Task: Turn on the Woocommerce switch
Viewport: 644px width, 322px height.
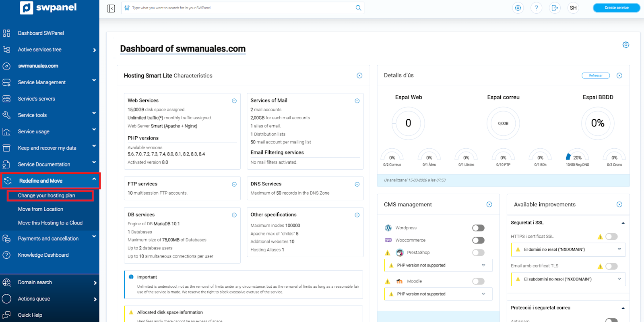Action: click(478, 240)
